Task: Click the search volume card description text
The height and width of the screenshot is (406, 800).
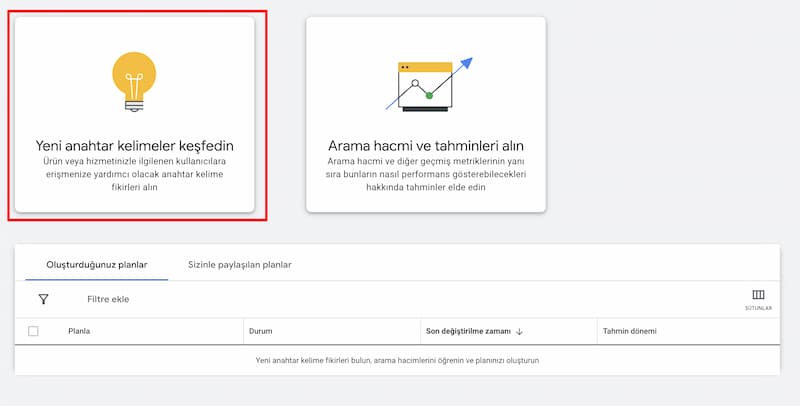Action: (426, 173)
